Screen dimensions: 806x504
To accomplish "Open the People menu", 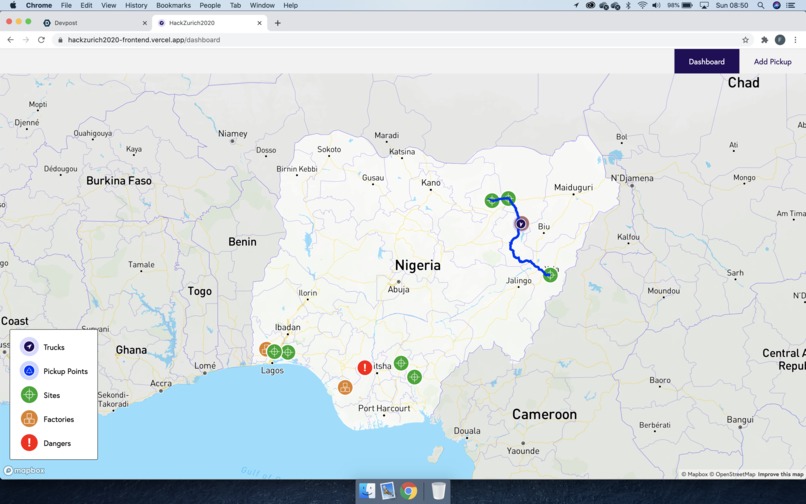I will point(210,5).
